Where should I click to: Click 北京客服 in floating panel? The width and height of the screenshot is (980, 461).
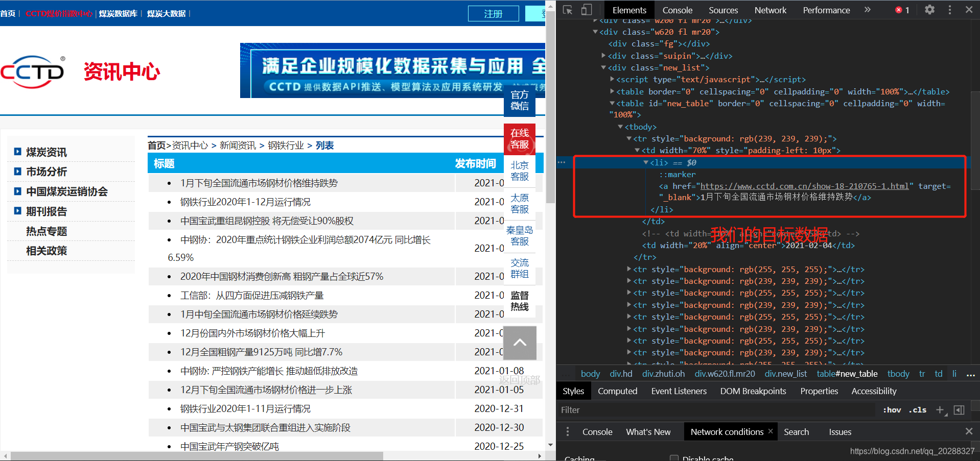520,171
